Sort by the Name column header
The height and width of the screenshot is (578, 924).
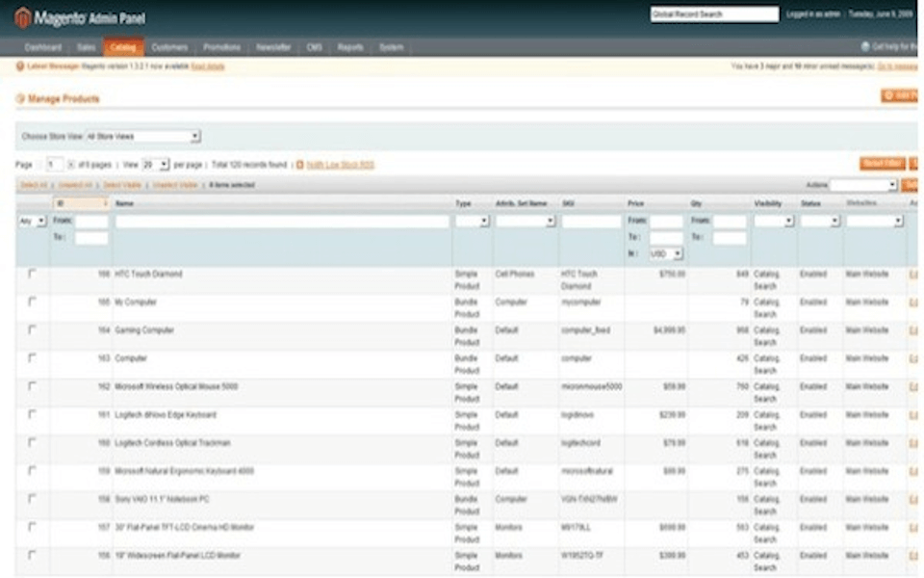point(124,203)
